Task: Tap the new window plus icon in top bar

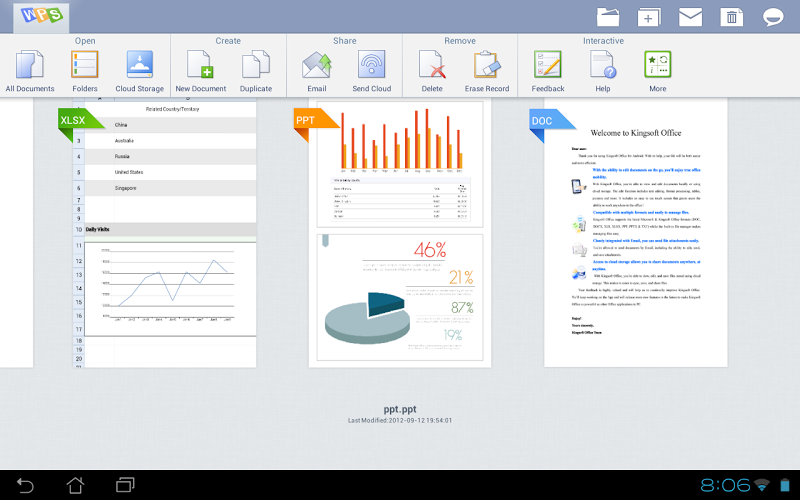Action: click(648, 17)
